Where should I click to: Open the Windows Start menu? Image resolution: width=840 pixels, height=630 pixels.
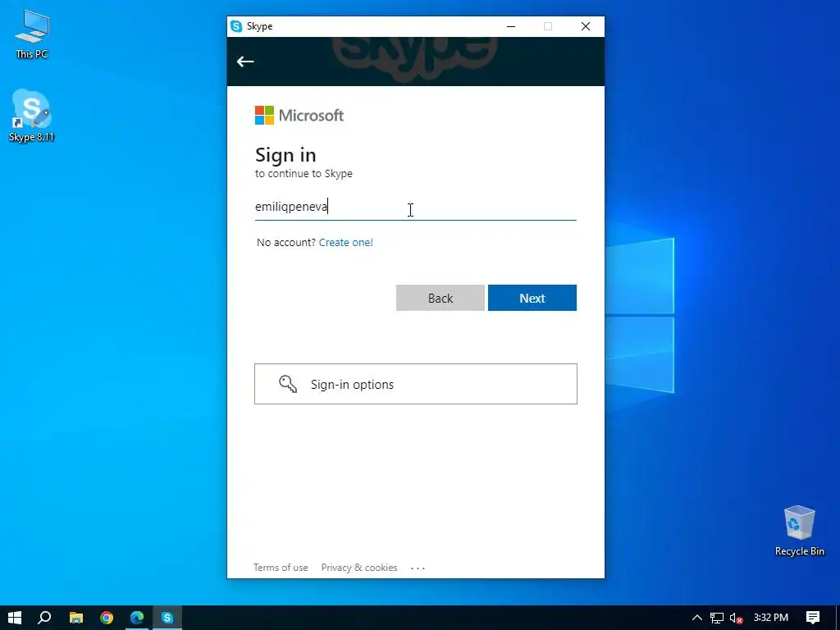click(x=15, y=618)
